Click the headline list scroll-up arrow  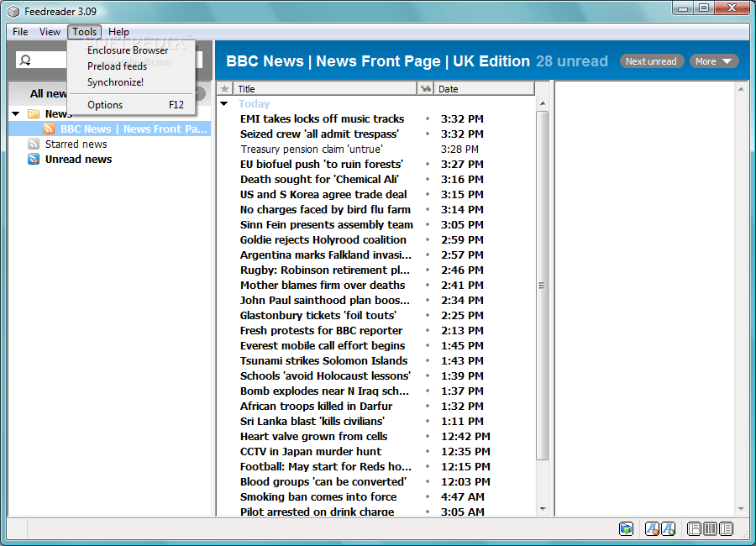(543, 103)
